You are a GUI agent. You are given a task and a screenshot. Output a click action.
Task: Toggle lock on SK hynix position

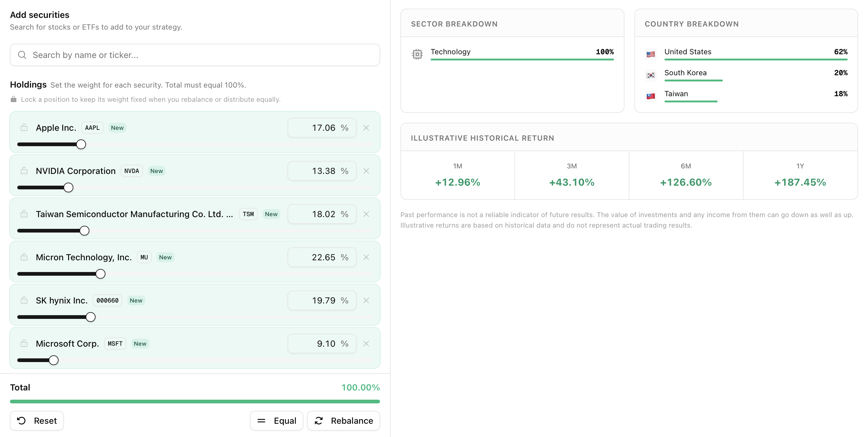click(24, 300)
